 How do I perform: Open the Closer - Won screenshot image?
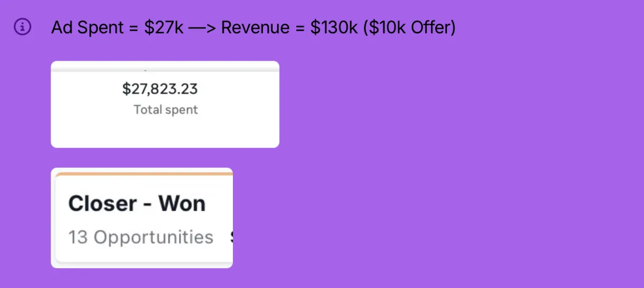[142, 218]
